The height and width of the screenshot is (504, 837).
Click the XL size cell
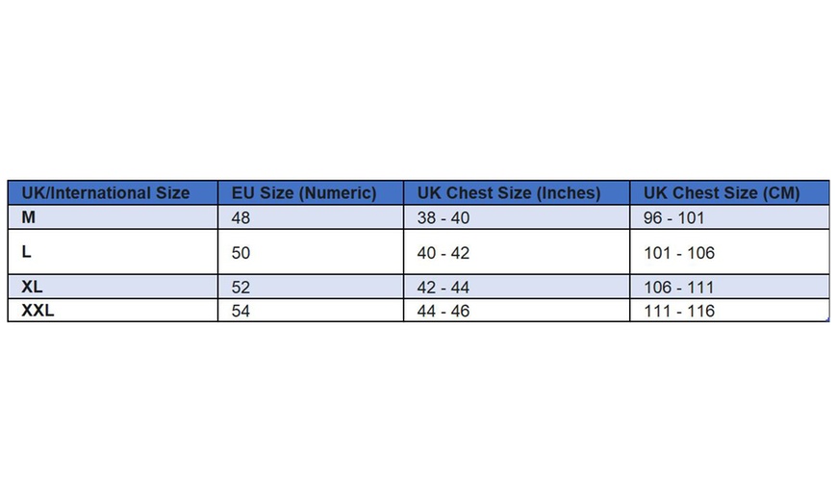[32, 287]
